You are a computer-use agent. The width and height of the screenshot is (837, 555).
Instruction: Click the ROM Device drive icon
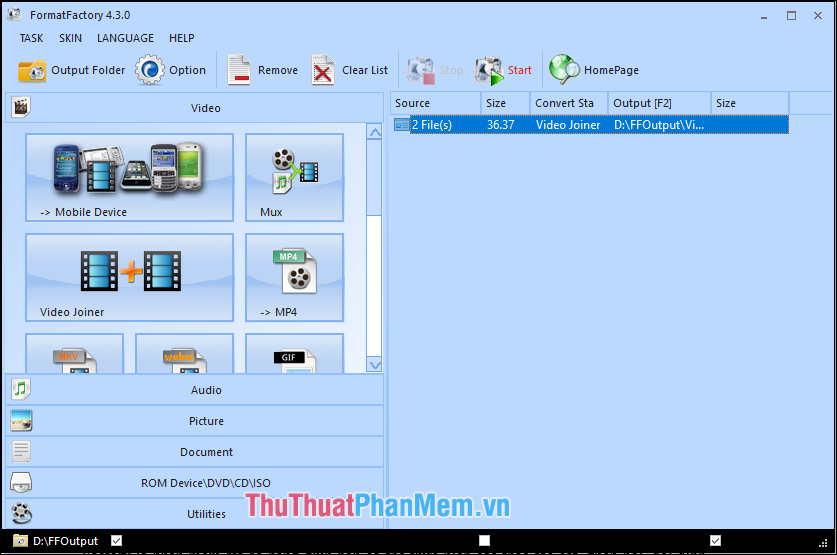click(21, 482)
